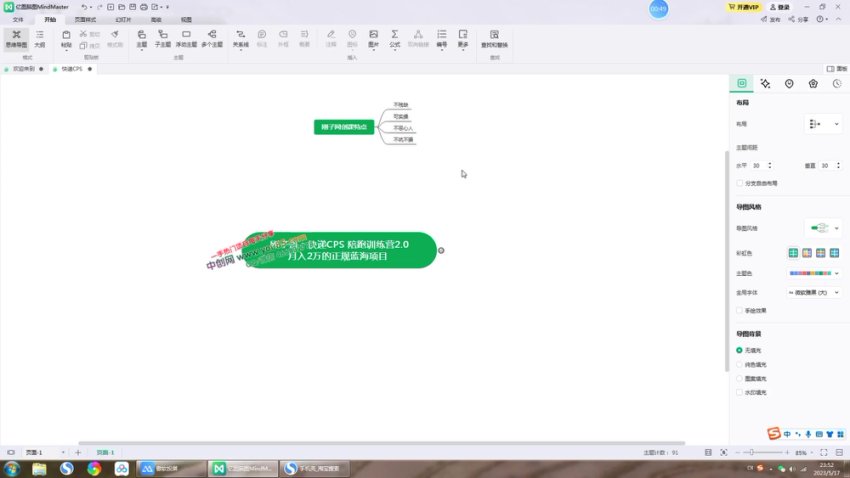The height and width of the screenshot is (478, 850).
Task: Click the Note pencil icon
Action: [331, 34]
